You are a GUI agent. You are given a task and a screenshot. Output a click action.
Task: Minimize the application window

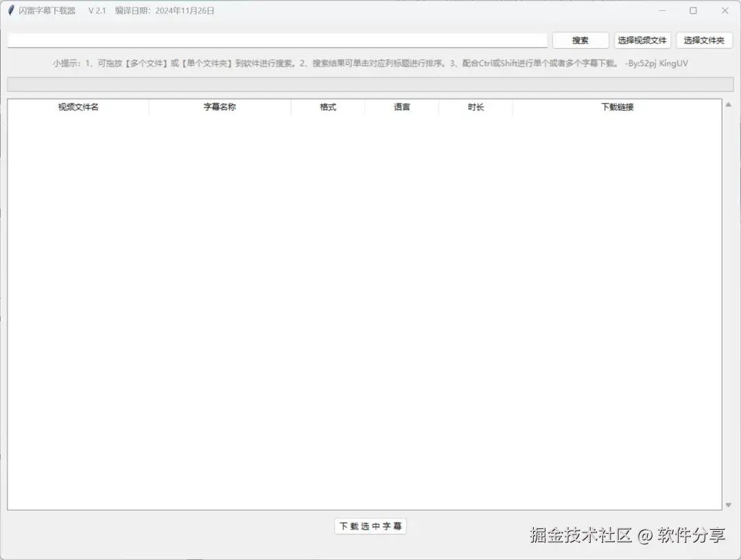click(x=662, y=10)
